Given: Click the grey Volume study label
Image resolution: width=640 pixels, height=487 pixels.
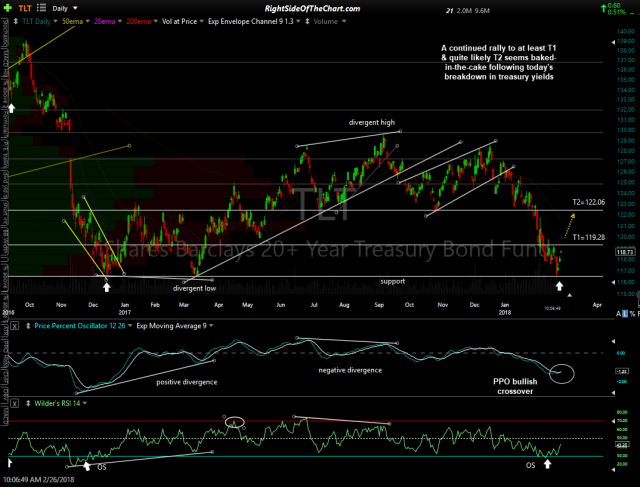Looking at the screenshot, I should (x=326, y=21).
